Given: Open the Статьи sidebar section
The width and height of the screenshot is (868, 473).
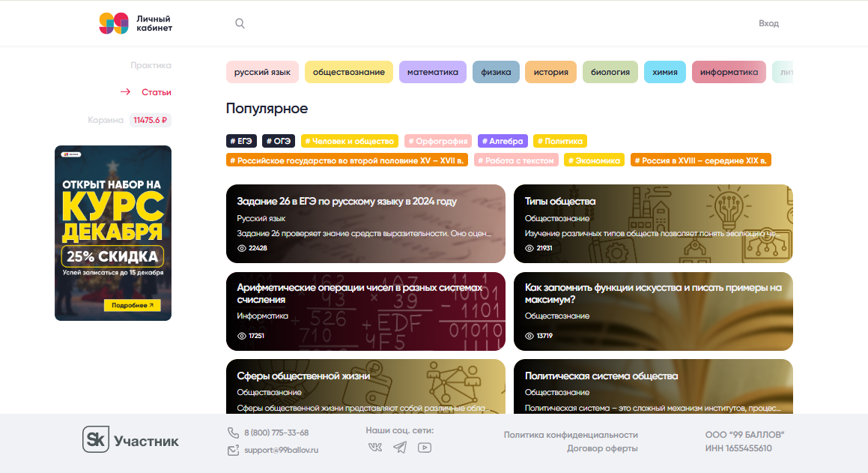Looking at the screenshot, I should coord(156,92).
